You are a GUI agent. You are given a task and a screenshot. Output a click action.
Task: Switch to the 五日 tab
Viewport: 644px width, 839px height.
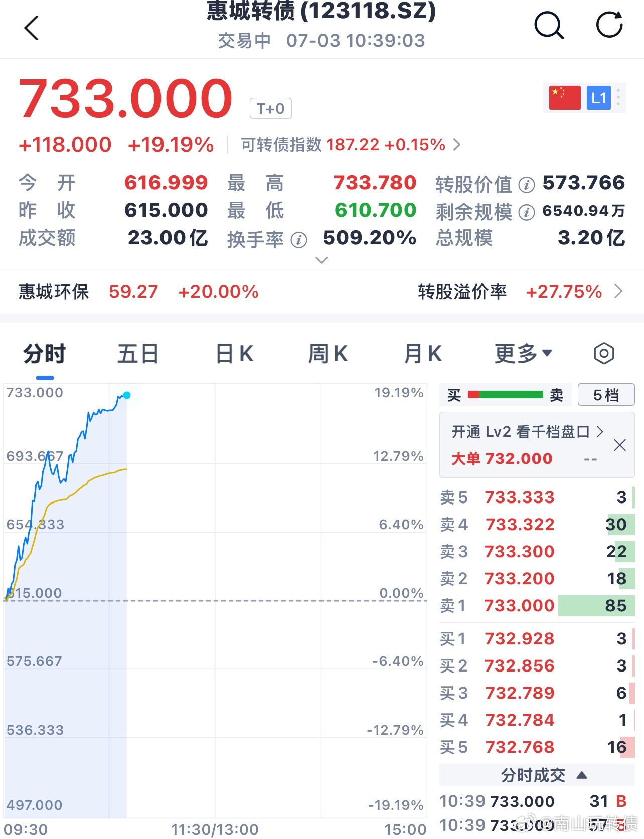pos(138,354)
